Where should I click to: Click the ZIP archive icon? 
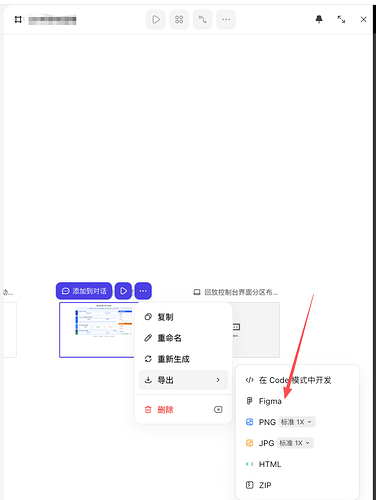pos(249,485)
